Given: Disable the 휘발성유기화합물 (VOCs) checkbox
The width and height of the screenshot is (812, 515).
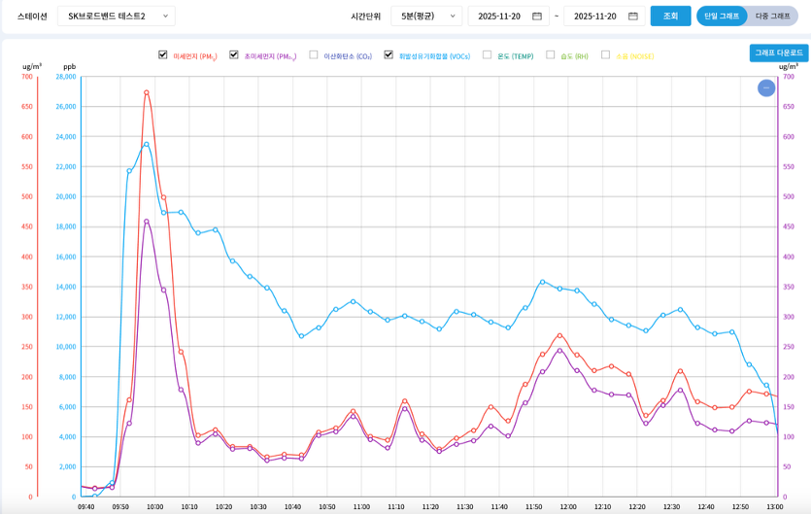Looking at the screenshot, I should [x=389, y=55].
